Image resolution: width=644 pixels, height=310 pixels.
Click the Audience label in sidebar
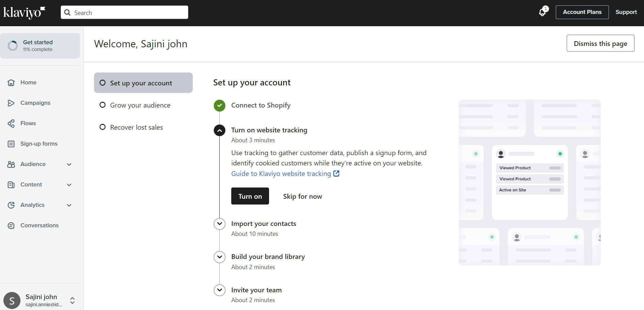(33, 164)
